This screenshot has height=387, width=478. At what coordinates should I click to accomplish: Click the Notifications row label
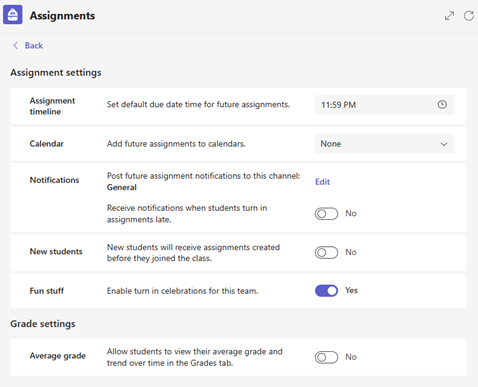point(54,180)
